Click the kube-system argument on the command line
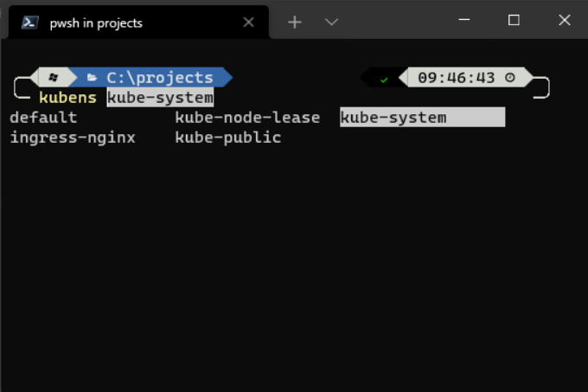The width and height of the screenshot is (588, 392). pos(160,98)
